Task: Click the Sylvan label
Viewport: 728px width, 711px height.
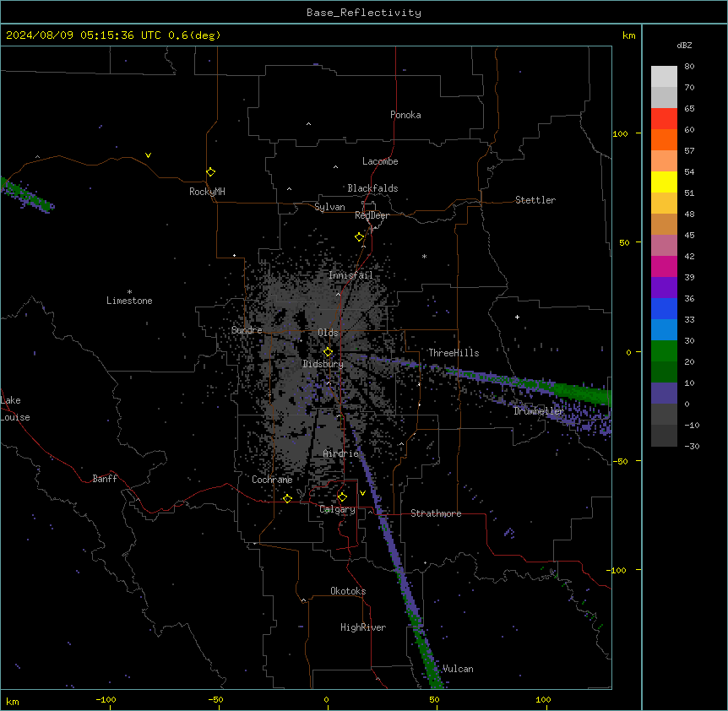Action: [329, 207]
